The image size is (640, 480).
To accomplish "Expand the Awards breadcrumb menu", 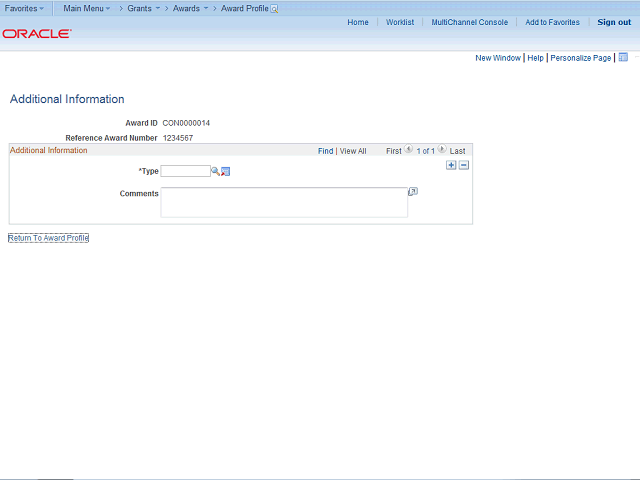I will tap(191, 8).
